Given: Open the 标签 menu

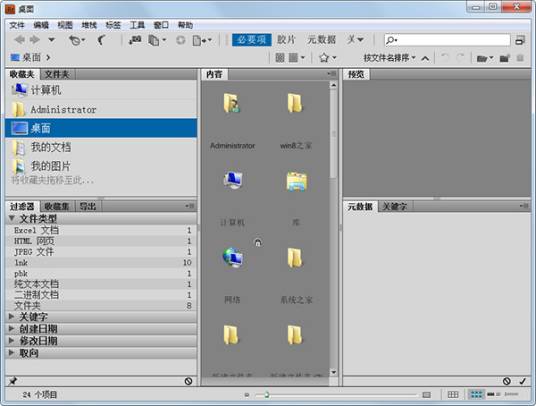Looking at the screenshot, I should (x=113, y=25).
